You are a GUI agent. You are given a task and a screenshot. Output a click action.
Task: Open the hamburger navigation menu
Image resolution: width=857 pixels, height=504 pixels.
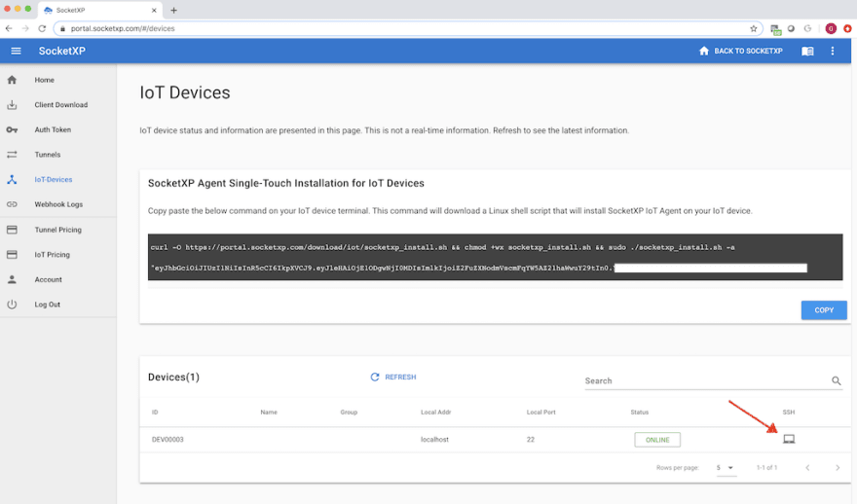coord(16,51)
